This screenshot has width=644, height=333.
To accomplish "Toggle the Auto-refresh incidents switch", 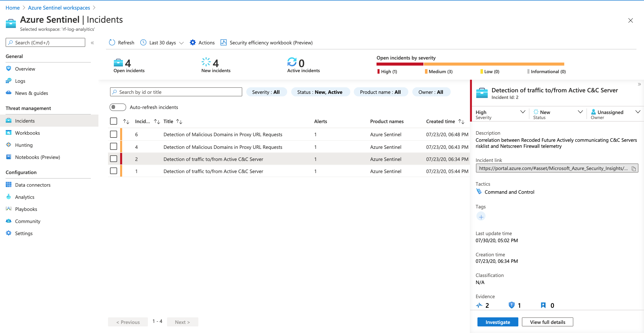I will [118, 107].
